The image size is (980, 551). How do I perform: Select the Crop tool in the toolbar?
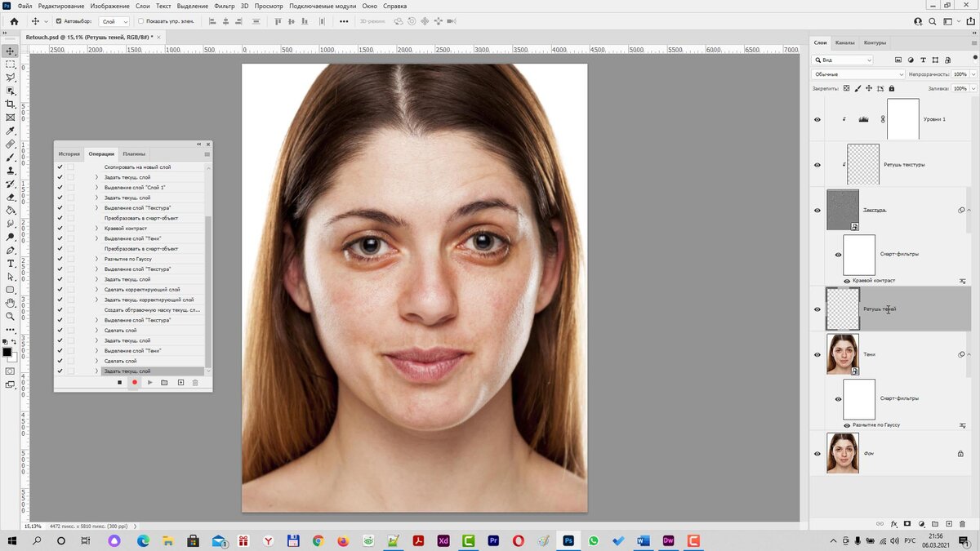point(11,104)
